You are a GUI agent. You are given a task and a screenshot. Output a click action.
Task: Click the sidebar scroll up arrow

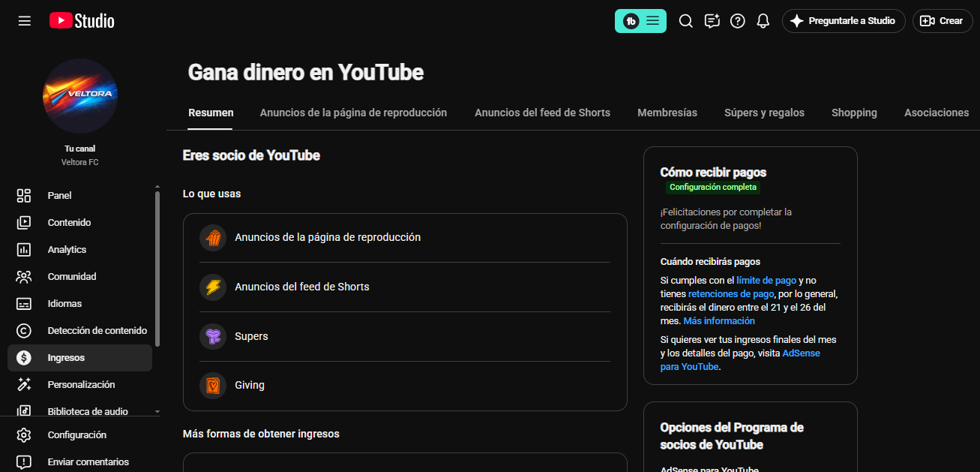[157, 186]
